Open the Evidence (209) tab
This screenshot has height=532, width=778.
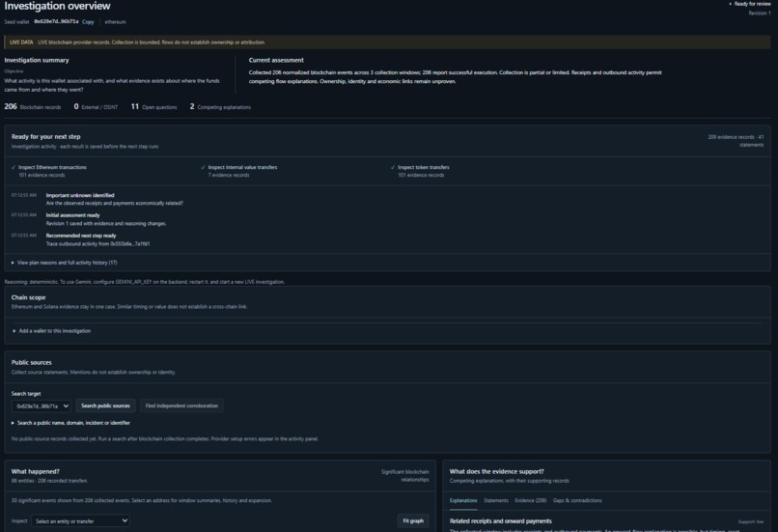click(530, 500)
